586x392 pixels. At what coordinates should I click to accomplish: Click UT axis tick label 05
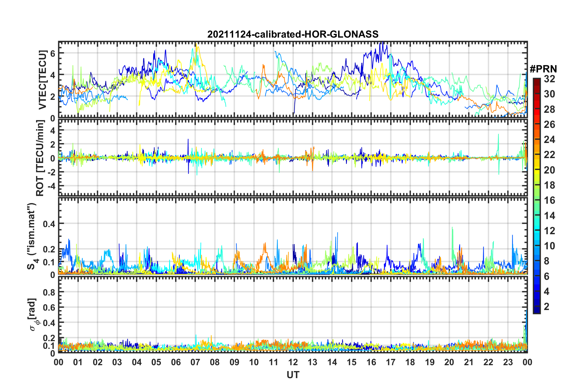(156, 362)
